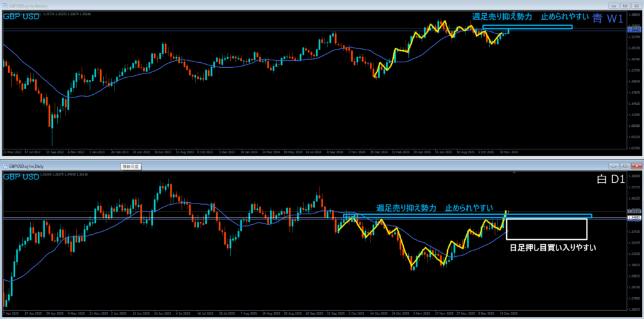
Task: Maximize the weekly chart window
Action: (x=625, y=5)
